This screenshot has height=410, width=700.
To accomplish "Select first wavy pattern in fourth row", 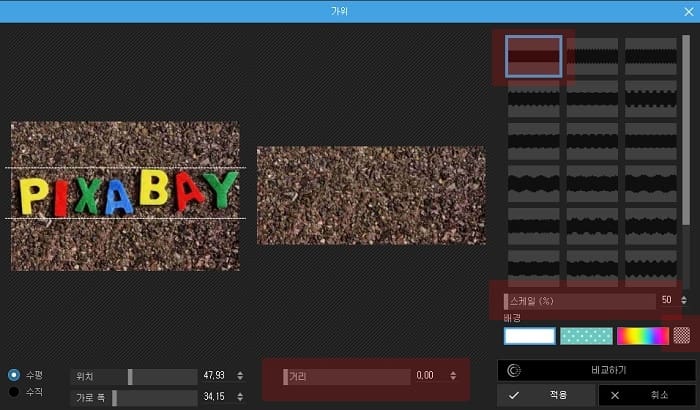I will tap(533, 184).
